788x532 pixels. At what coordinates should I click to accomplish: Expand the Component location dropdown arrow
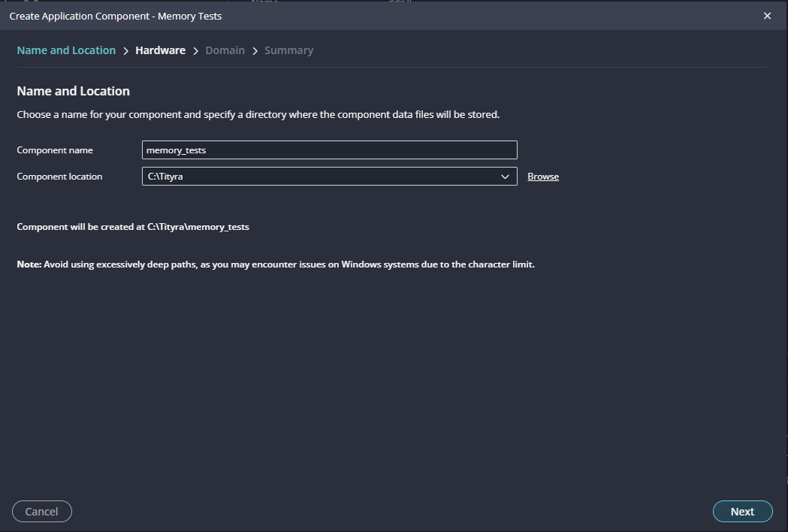(505, 177)
